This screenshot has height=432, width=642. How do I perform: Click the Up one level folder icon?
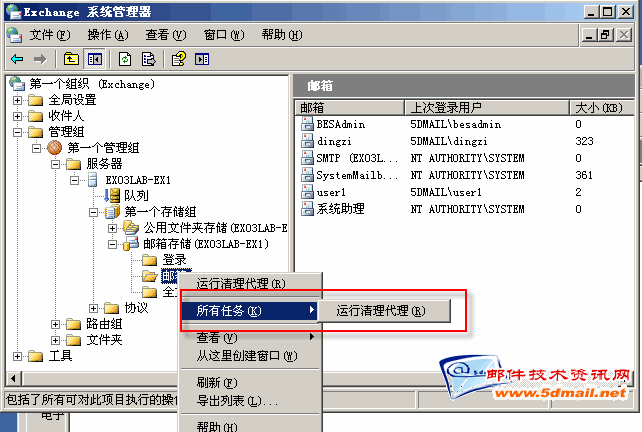[71, 59]
